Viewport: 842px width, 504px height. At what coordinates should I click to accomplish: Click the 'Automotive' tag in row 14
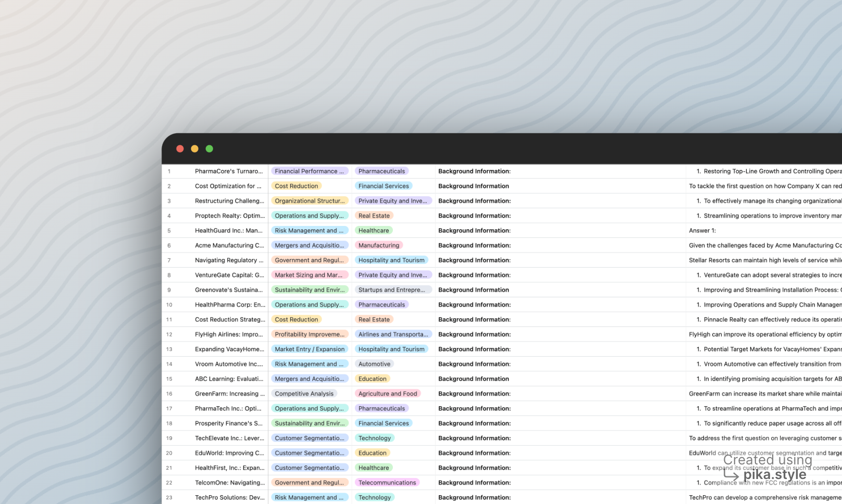pos(374,364)
